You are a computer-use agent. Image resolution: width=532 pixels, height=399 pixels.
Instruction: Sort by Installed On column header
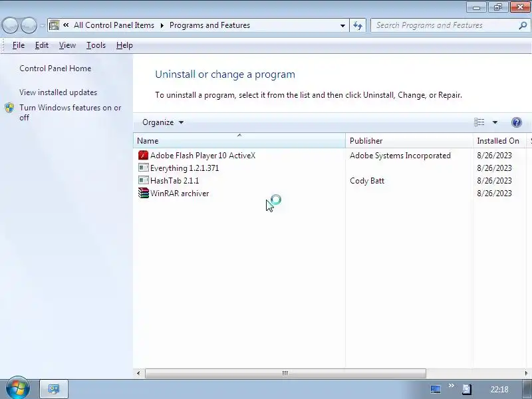click(500, 140)
